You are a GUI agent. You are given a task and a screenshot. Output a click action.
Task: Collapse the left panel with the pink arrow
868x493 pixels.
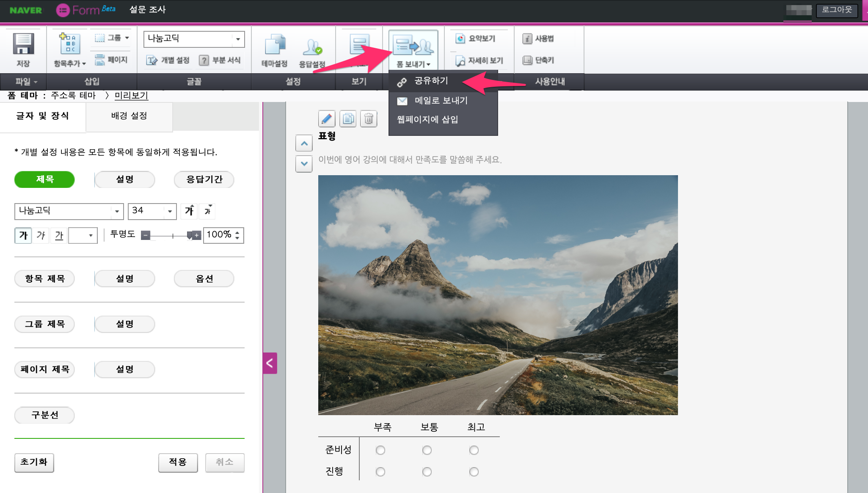click(x=270, y=363)
